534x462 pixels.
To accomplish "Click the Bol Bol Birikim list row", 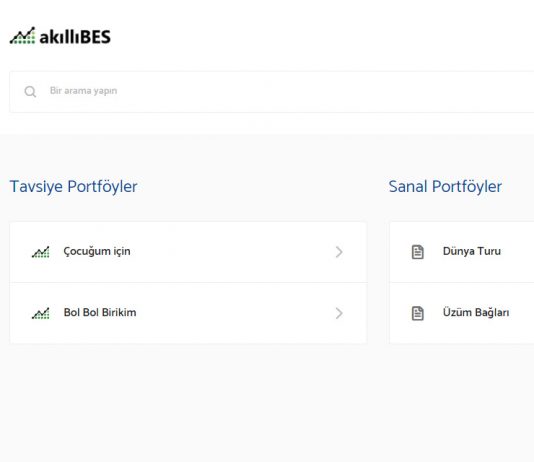I will click(x=188, y=313).
